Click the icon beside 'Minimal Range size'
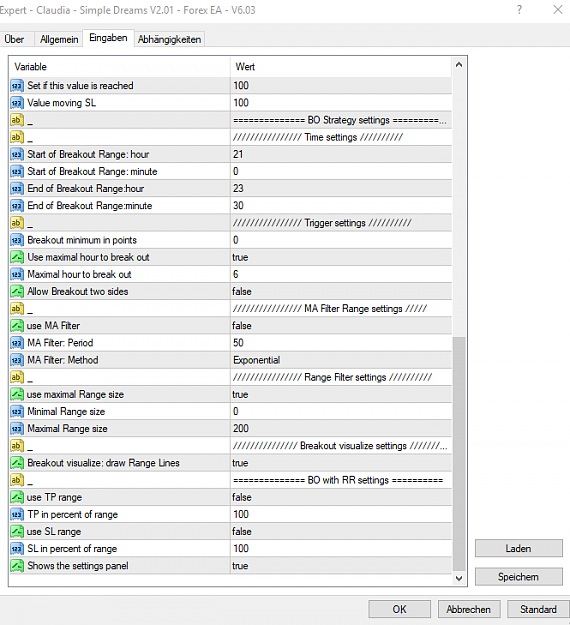This screenshot has width=570, height=625. pyautogui.click(x=17, y=411)
